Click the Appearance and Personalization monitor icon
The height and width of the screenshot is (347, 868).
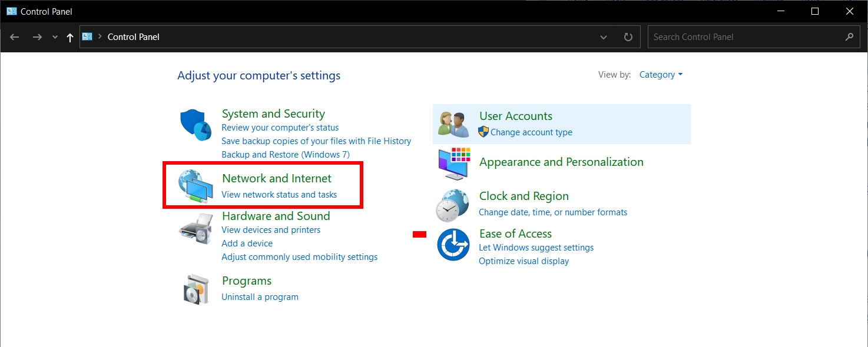pyautogui.click(x=454, y=164)
